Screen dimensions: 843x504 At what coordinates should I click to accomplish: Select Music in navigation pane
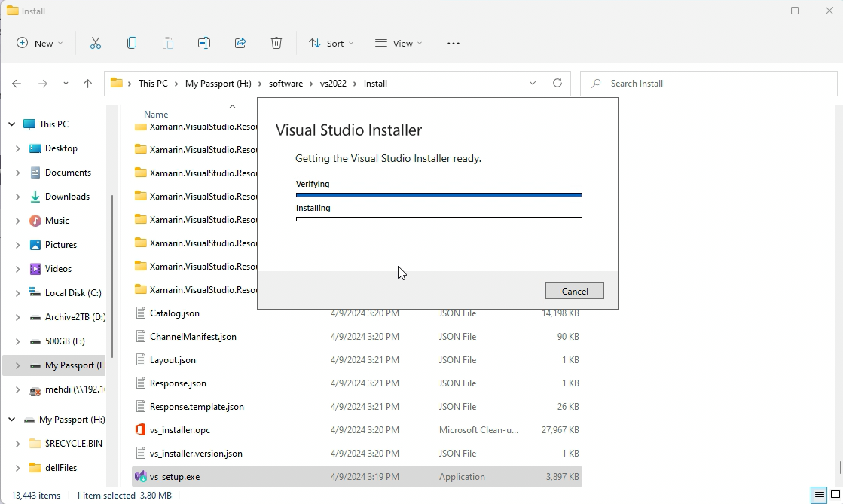click(57, 221)
